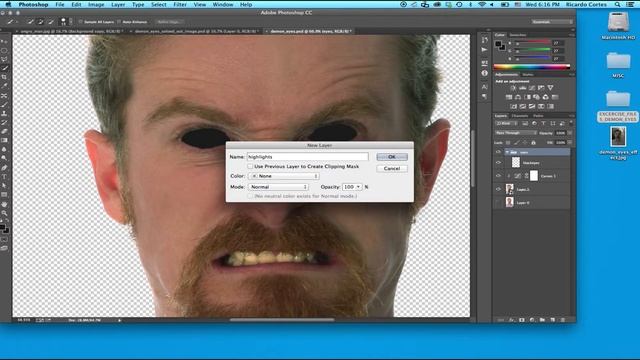The image size is (640, 360).
Task: Select the Eraser tool
Action: [x=4, y=131]
